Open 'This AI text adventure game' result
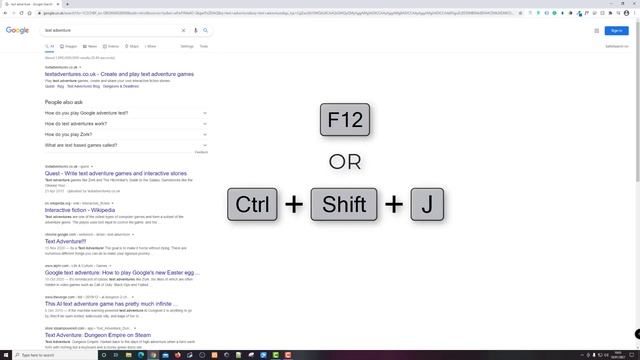The image size is (640, 360). click(111, 304)
